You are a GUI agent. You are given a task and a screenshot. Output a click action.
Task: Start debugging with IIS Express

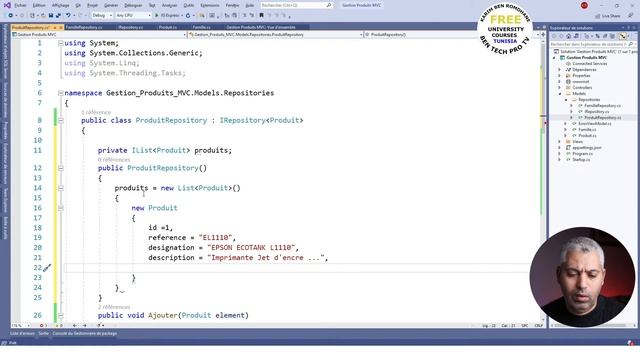click(168, 16)
